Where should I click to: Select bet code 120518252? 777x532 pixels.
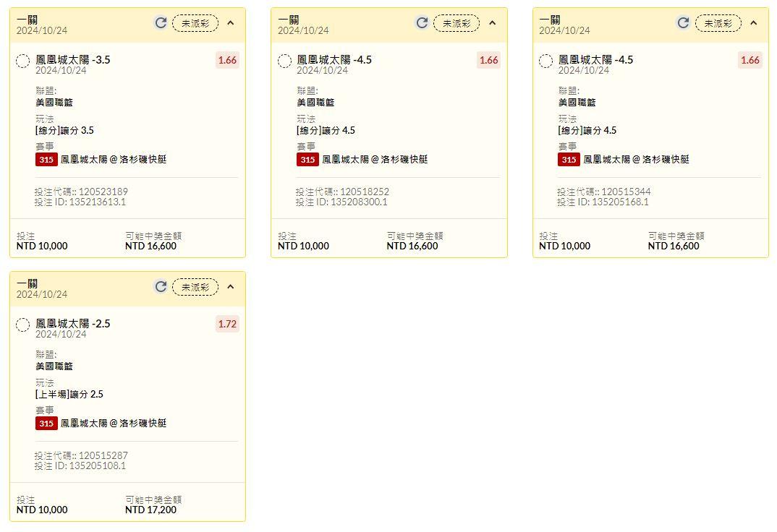coord(365,192)
